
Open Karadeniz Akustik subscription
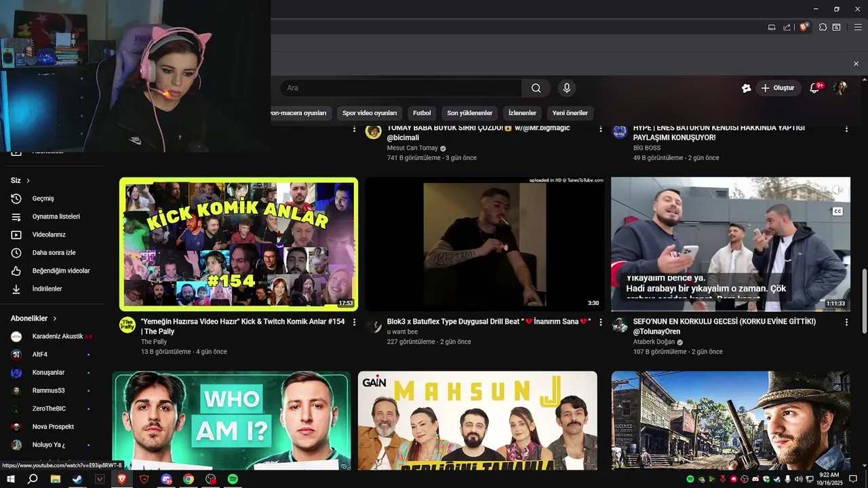pos(52,336)
